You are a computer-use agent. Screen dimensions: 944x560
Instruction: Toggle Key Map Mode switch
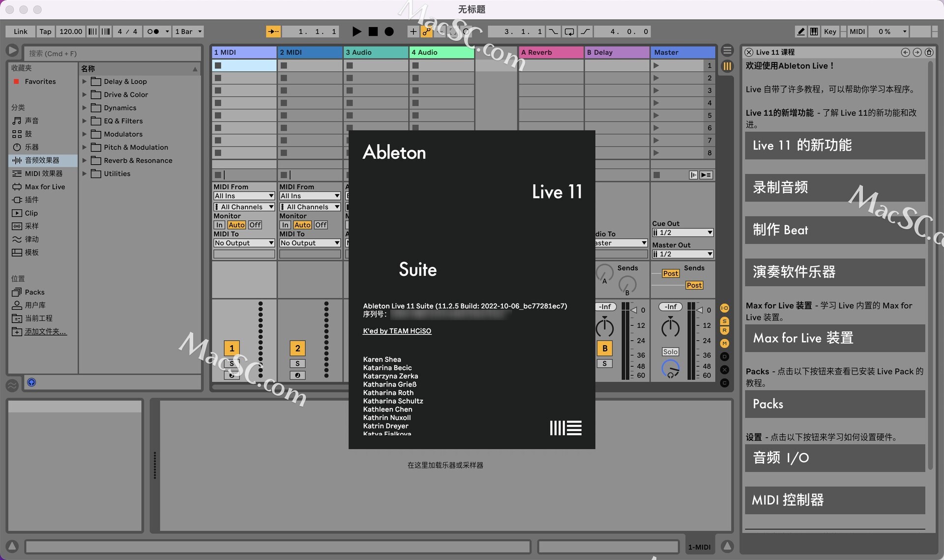click(830, 31)
